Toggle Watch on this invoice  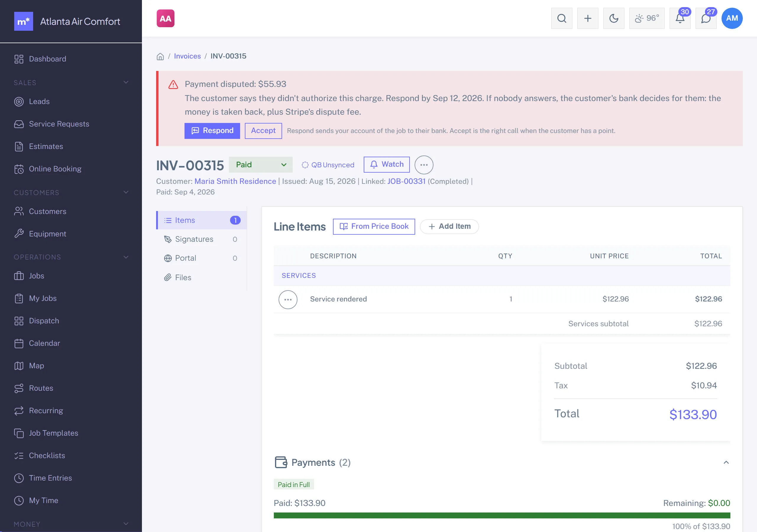386,165
